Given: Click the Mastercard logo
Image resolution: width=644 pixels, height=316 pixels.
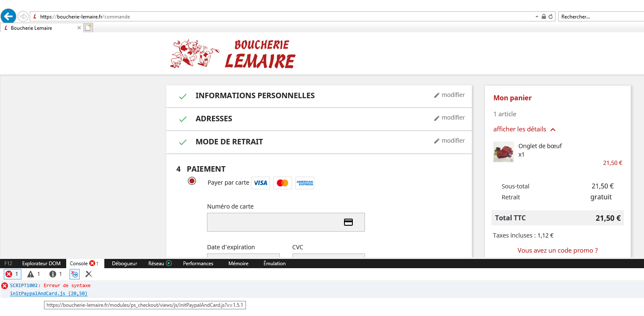Looking at the screenshot, I should coord(282,183).
